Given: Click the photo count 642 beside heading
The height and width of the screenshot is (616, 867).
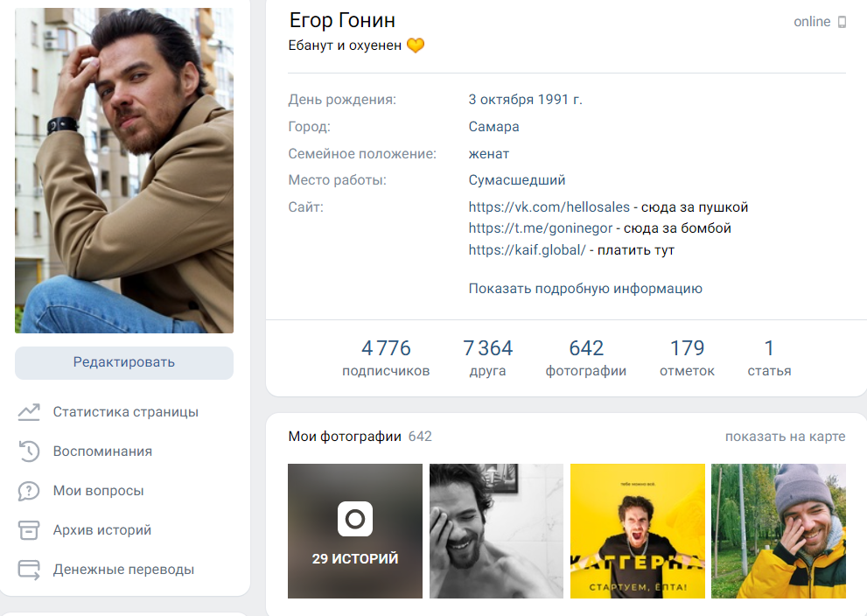Looking at the screenshot, I should click(420, 437).
